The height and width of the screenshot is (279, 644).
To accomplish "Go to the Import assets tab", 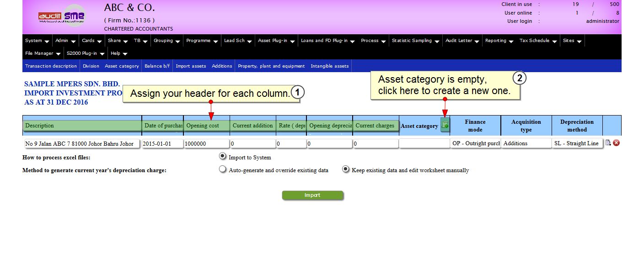I will (191, 66).
